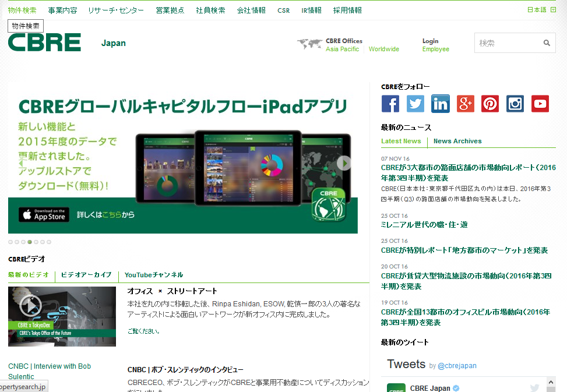Select the first carousel indicator dot
The image size is (567, 392).
click(x=10, y=242)
